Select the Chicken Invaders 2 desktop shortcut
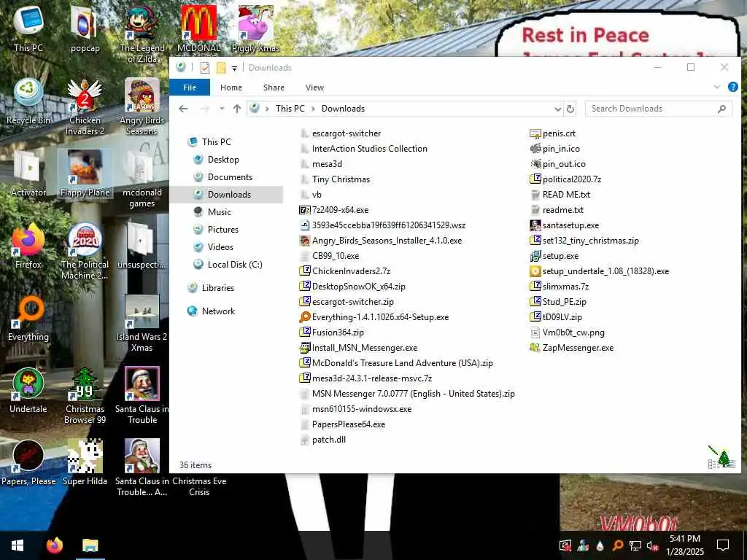The width and height of the screenshot is (747, 560). 85,107
